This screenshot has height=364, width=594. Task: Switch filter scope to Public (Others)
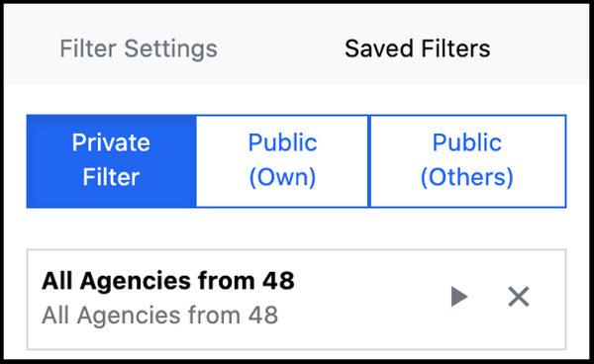pos(467,161)
